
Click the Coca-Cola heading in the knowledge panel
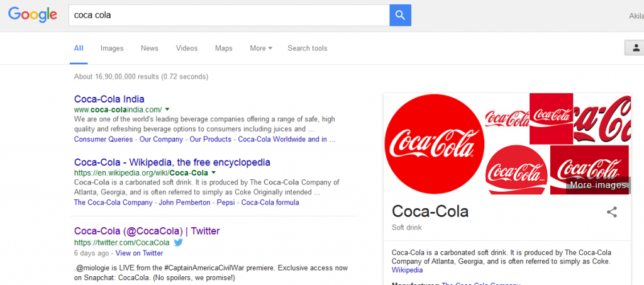[x=430, y=211]
